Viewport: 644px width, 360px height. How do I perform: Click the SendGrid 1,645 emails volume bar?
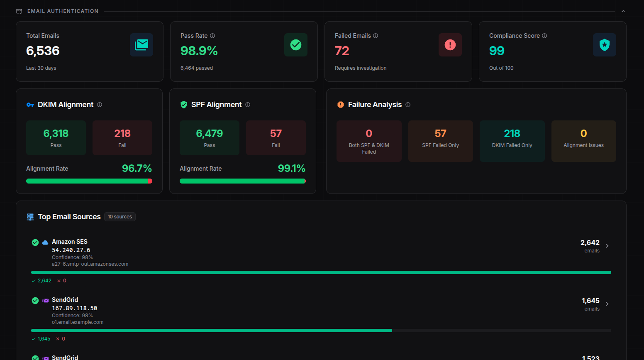coord(321,331)
